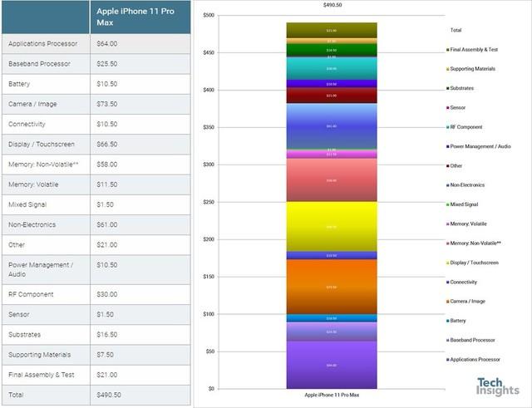The height and width of the screenshot is (408, 532).
Task: Click the Final Assembly & Test legend entry
Action: [x=472, y=50]
